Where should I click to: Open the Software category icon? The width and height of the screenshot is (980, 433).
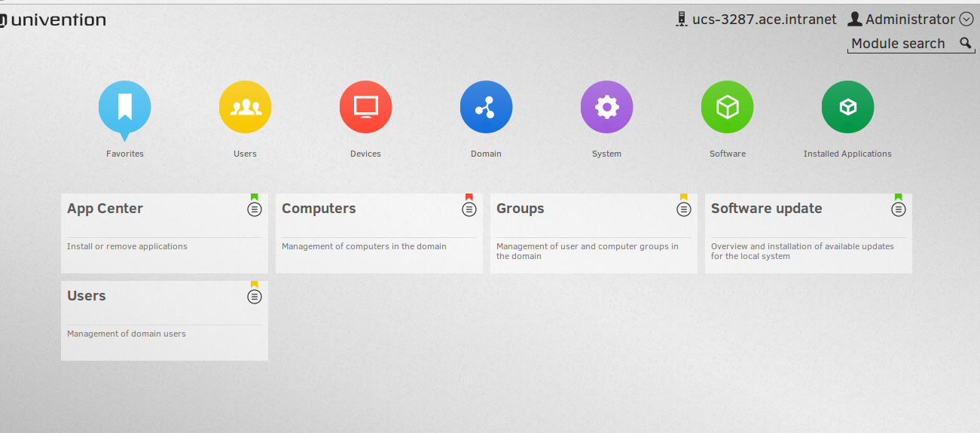click(728, 107)
